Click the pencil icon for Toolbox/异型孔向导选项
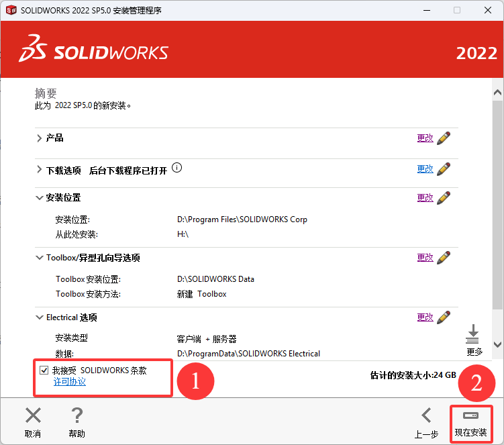The height and width of the screenshot is (445, 504). tap(444, 258)
